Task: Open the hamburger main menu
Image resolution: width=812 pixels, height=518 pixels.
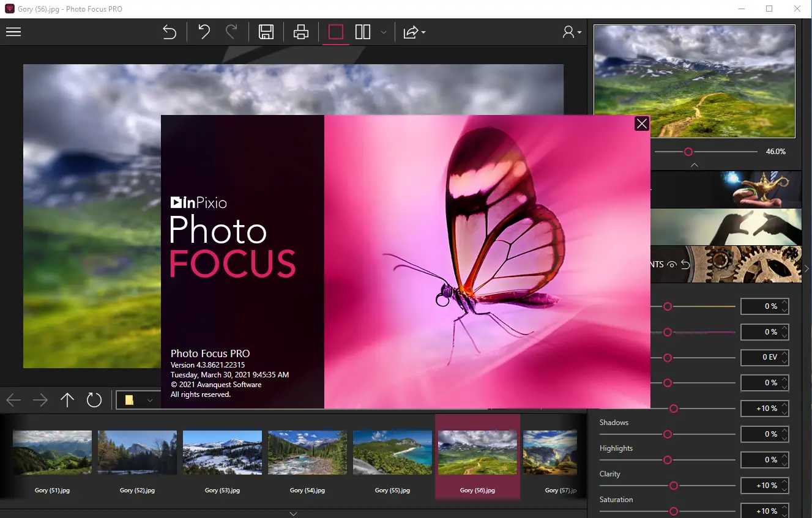Action: (x=13, y=32)
